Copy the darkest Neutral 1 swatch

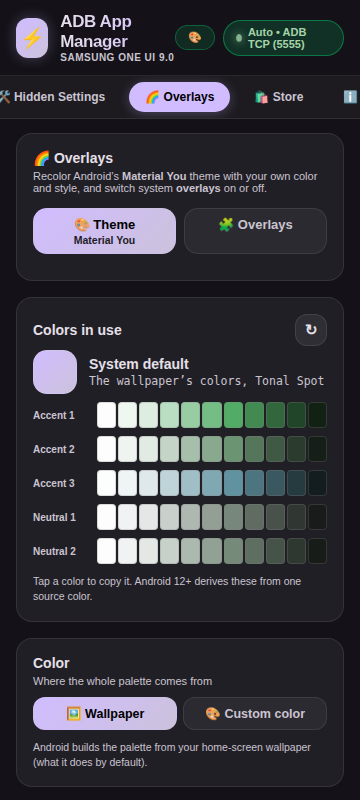(x=318, y=517)
